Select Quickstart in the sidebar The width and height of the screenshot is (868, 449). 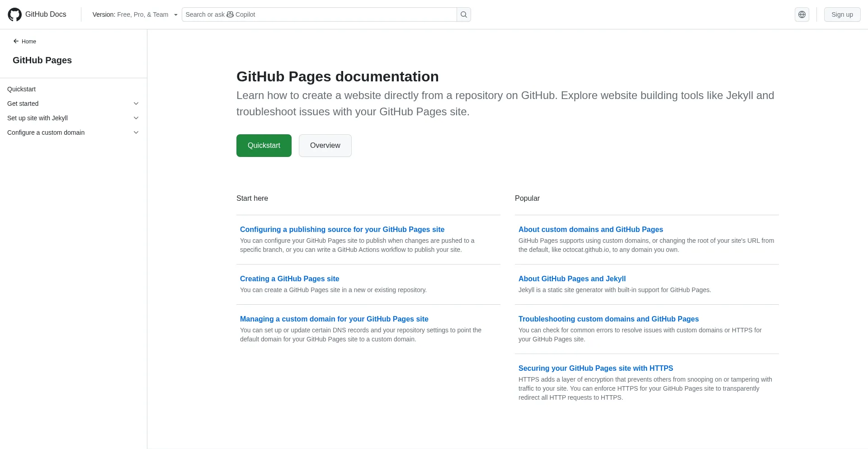(x=22, y=89)
